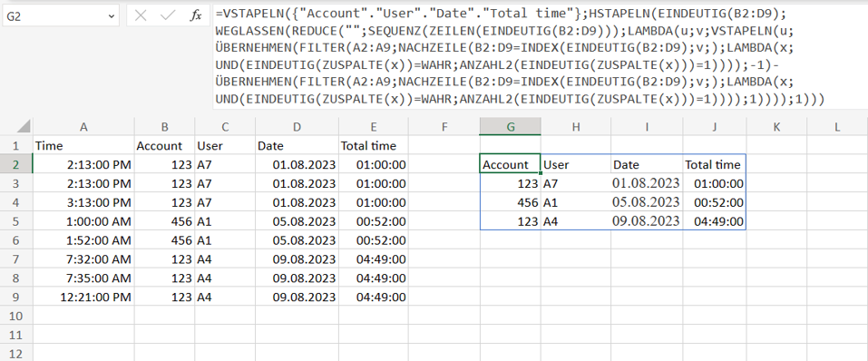
Task: Select row 9 header
Action: coord(16,297)
